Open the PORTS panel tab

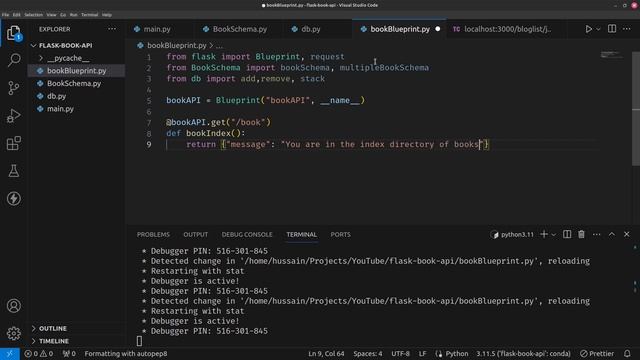[340, 234]
